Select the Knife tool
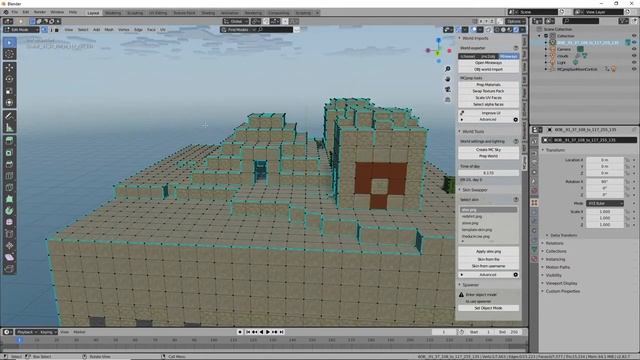 [10, 188]
